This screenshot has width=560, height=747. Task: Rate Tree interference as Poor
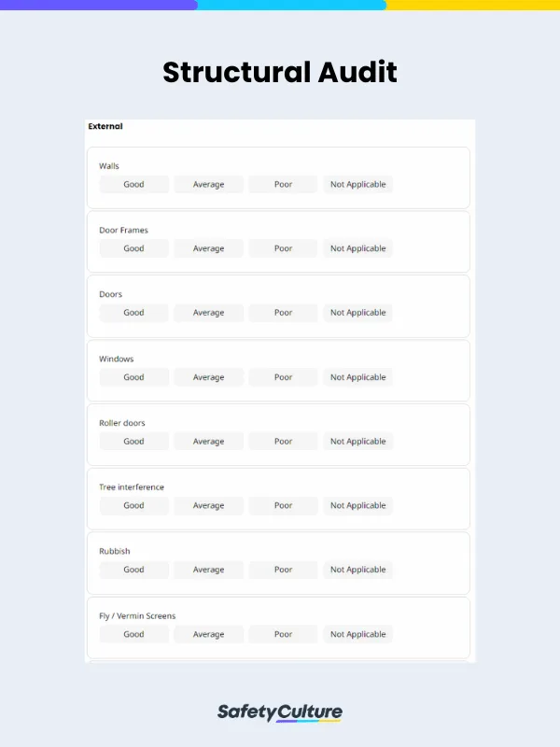click(283, 506)
